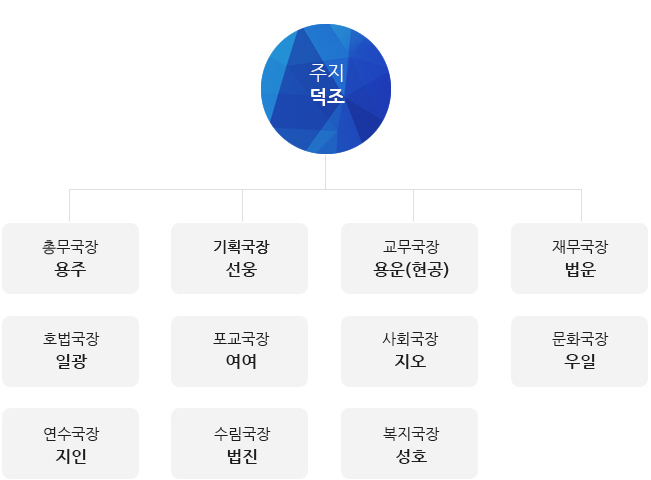Click the name 성호
The height and width of the screenshot is (480, 651).
[411, 456]
